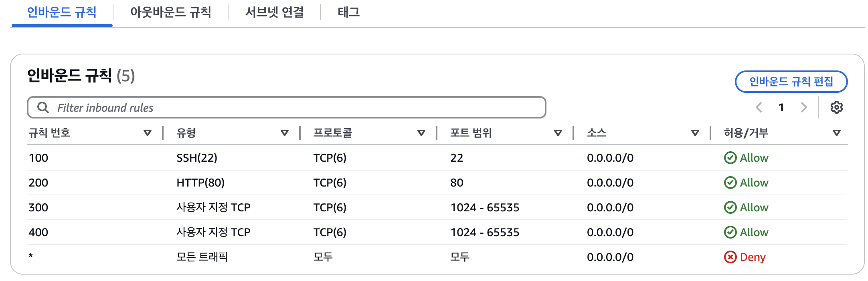
Task: Sort by 유형 column arrow
Action: [x=285, y=133]
